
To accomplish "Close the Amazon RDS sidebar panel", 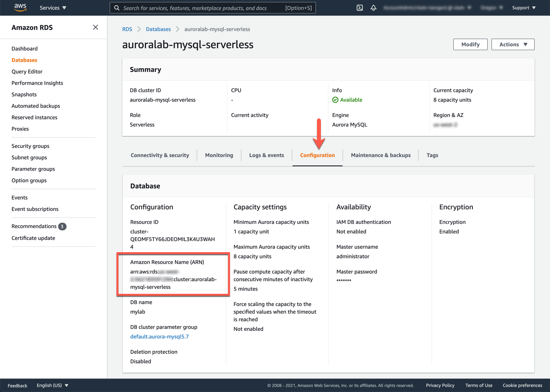I will point(95,28).
